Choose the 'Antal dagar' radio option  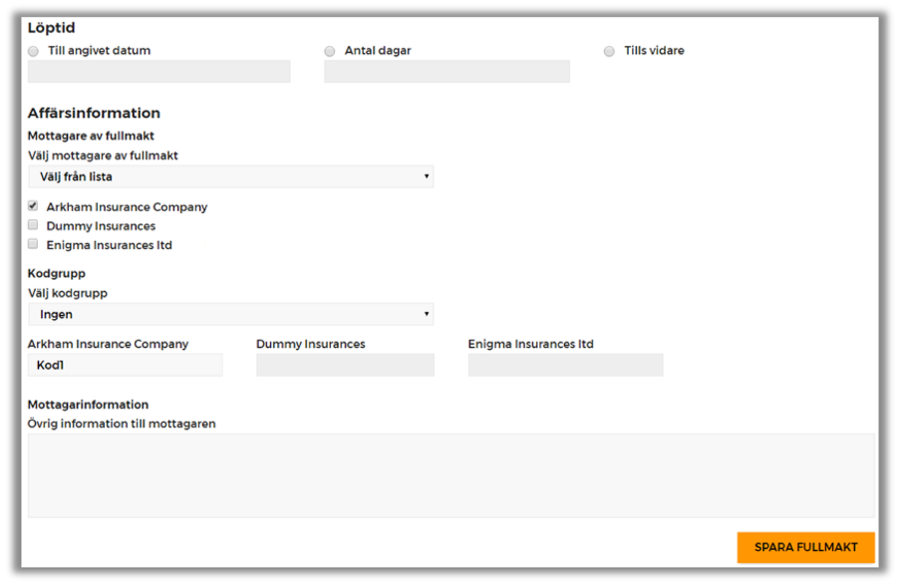click(330, 52)
